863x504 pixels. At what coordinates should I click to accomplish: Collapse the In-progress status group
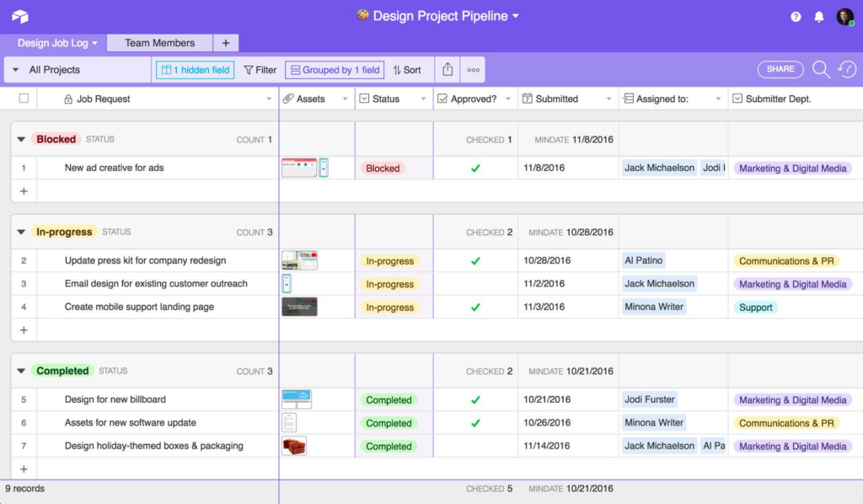coord(21,232)
